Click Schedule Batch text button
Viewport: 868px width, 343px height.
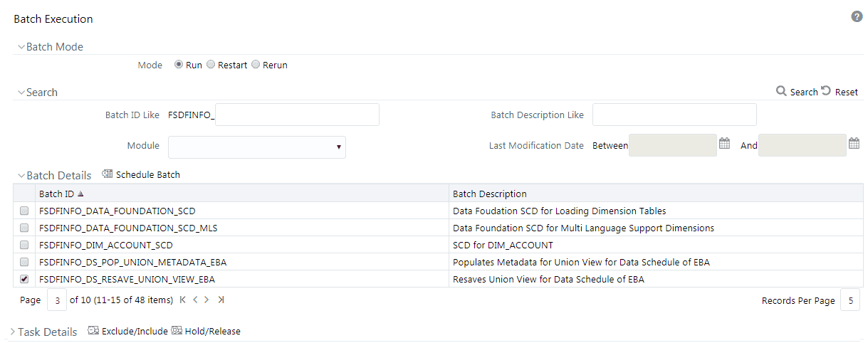click(x=148, y=174)
